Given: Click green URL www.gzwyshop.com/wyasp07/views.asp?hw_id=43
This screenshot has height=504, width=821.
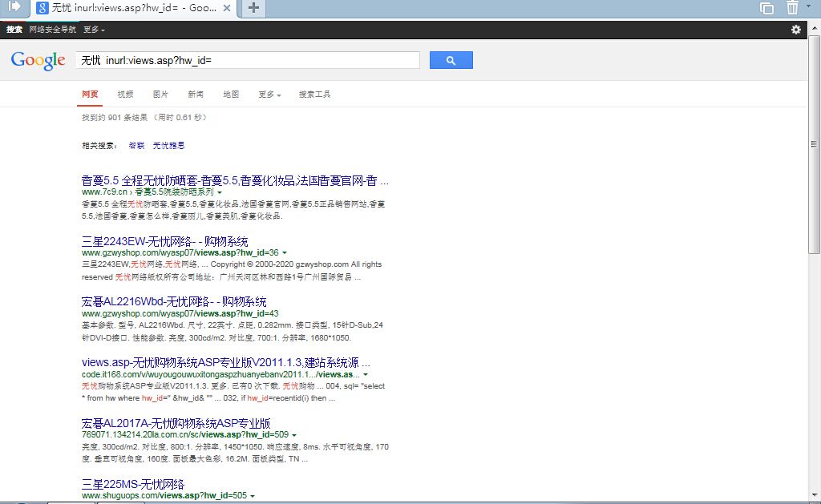Looking at the screenshot, I should tap(180, 313).
